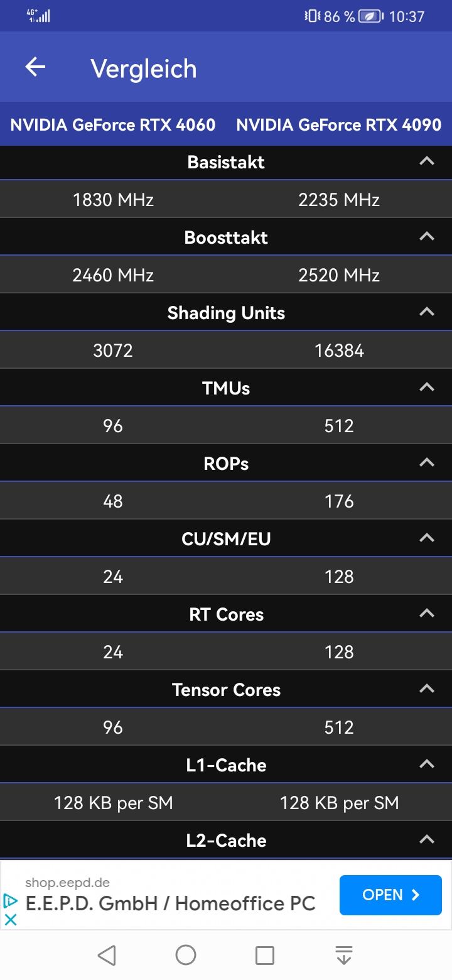Tap the Android home circle button
The height and width of the screenshot is (980, 452).
[186, 955]
